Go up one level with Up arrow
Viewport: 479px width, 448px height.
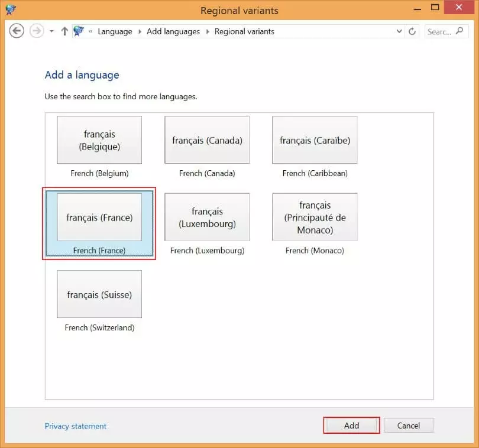[x=64, y=31]
